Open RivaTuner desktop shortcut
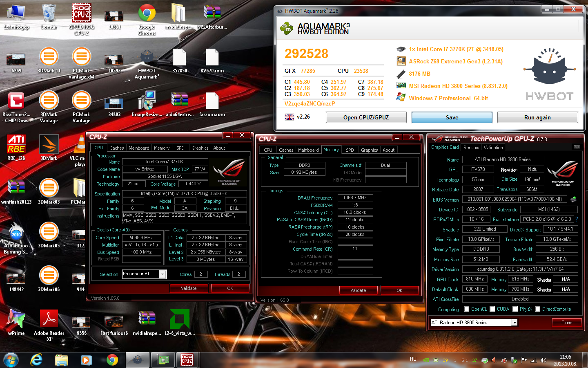The height and width of the screenshot is (368, 588). point(16,107)
